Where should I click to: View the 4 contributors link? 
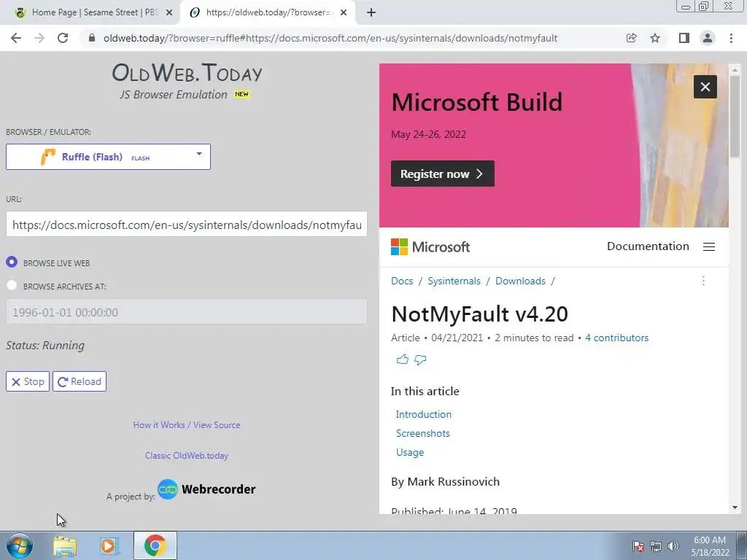[616, 338]
